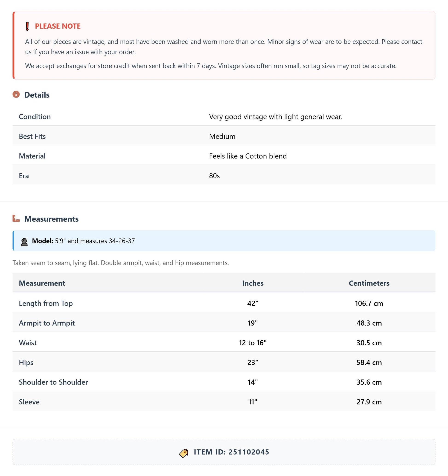Select the Inches column header
Screen dimensions: 448x476
(253, 283)
